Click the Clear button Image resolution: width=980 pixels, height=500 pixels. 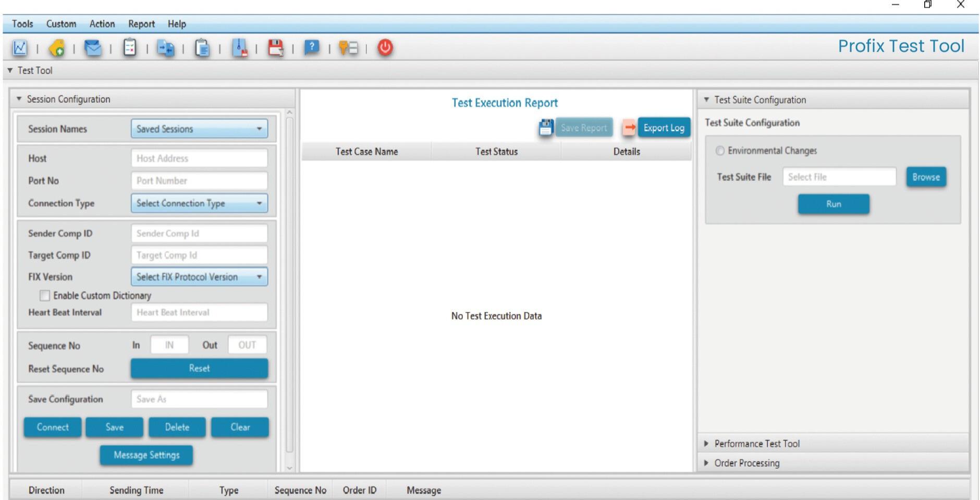(x=240, y=427)
